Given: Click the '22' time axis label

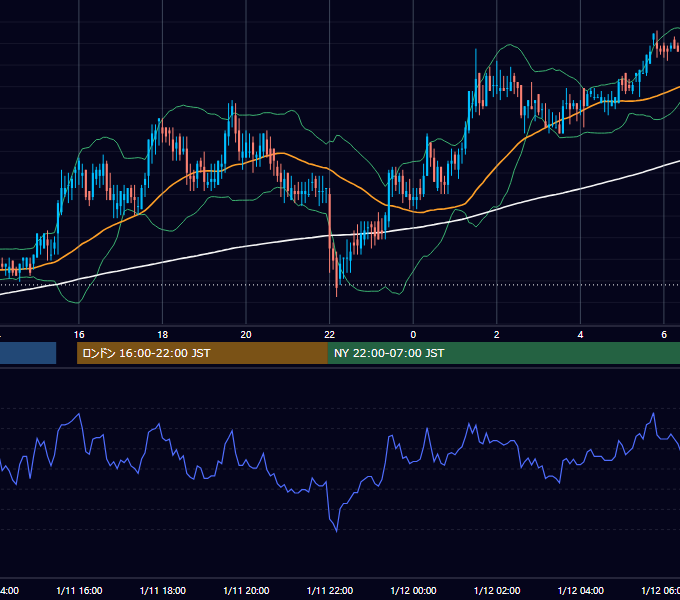Looking at the screenshot, I should point(330,335).
